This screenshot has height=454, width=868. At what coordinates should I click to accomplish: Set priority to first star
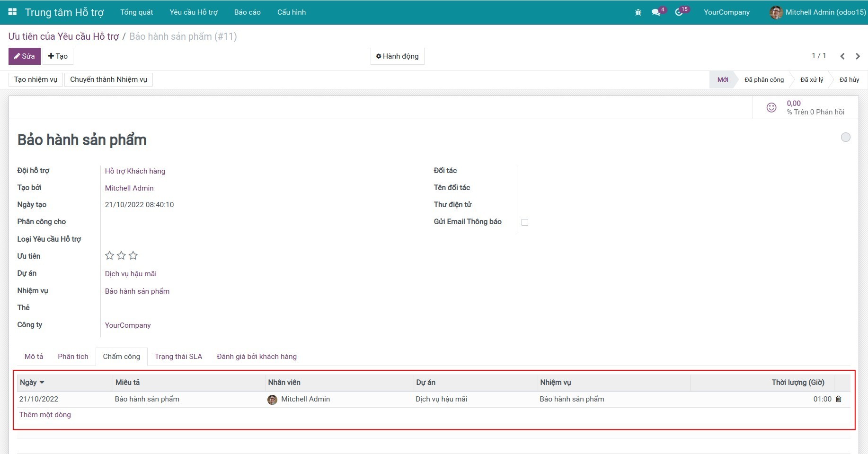click(109, 256)
